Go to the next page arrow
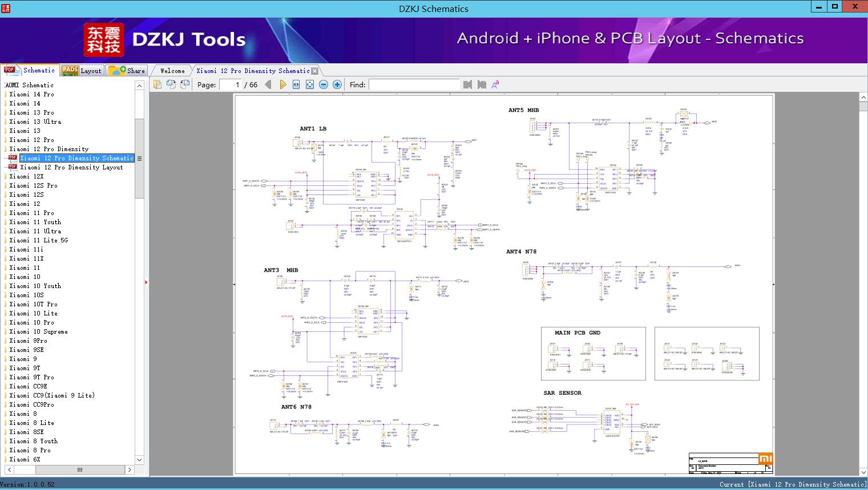The height and width of the screenshot is (490, 868). pos(282,84)
